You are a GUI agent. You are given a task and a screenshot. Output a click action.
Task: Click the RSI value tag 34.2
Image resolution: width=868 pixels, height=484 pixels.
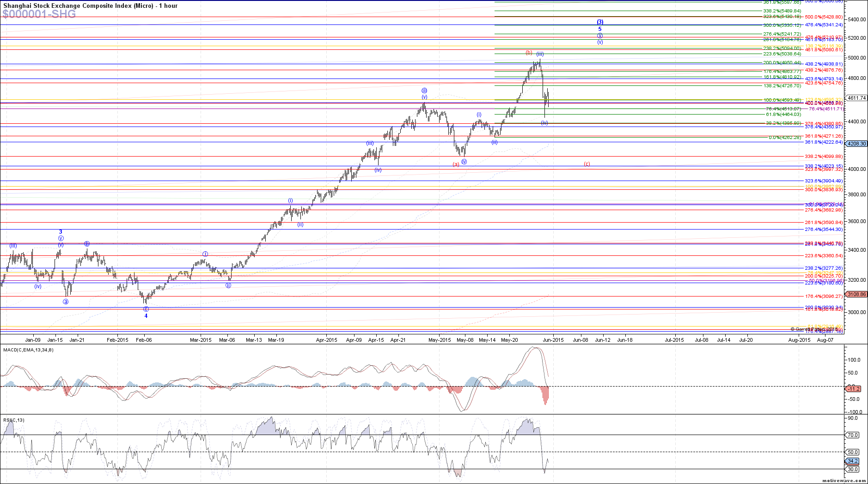pos(853,461)
